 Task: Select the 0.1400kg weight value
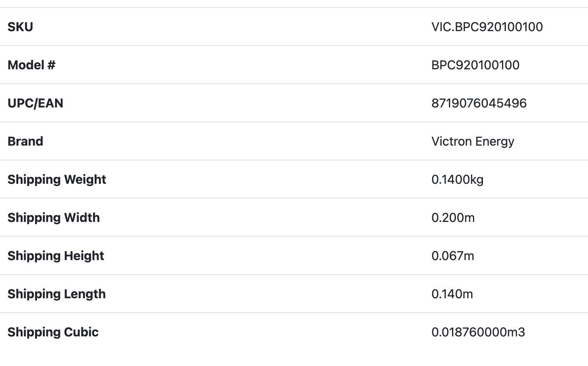pos(457,179)
